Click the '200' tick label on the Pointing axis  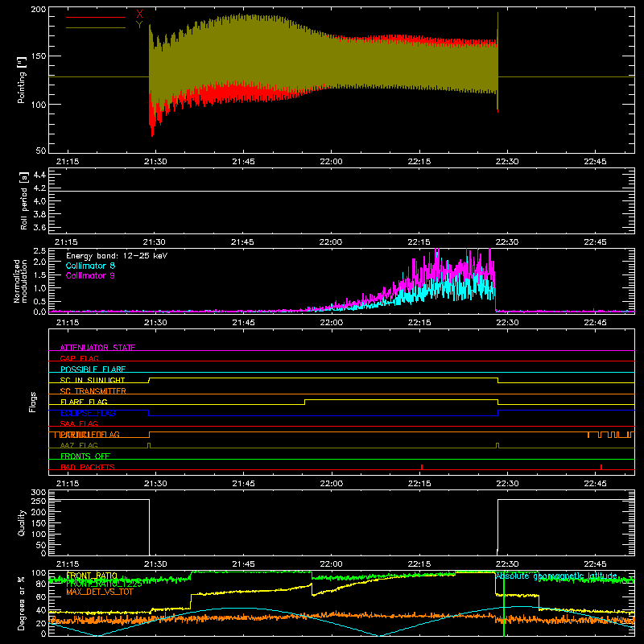click(x=38, y=9)
